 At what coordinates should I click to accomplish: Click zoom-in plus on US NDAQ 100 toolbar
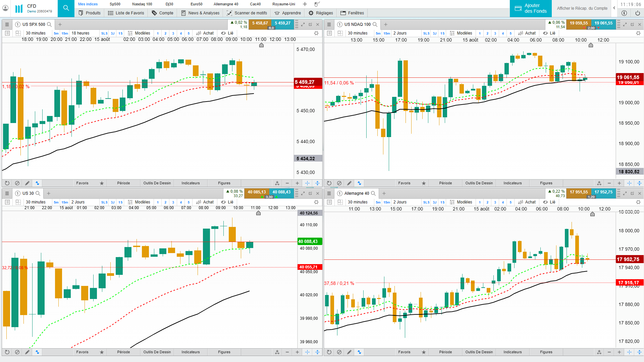(619, 183)
